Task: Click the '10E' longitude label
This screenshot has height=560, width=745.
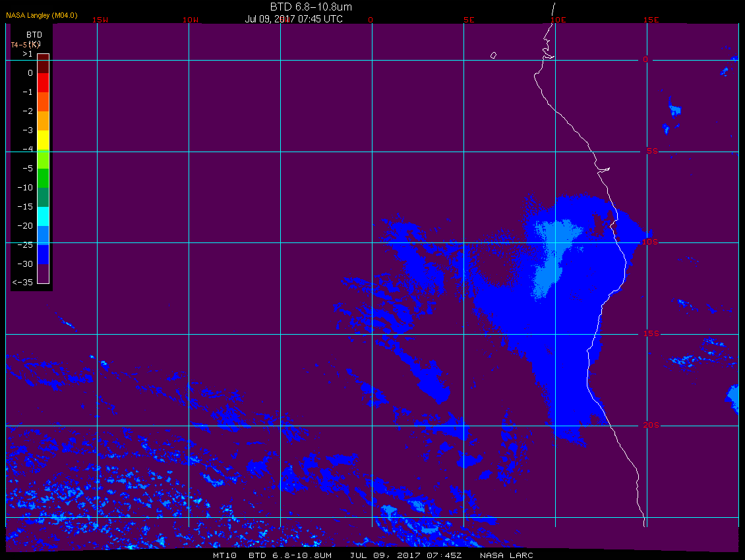Action: point(558,20)
